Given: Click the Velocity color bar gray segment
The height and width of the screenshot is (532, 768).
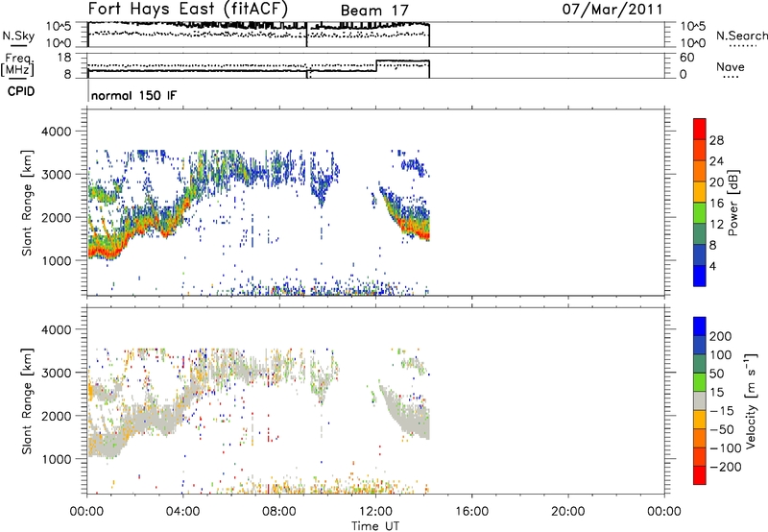Looking at the screenshot, I should click(700, 400).
